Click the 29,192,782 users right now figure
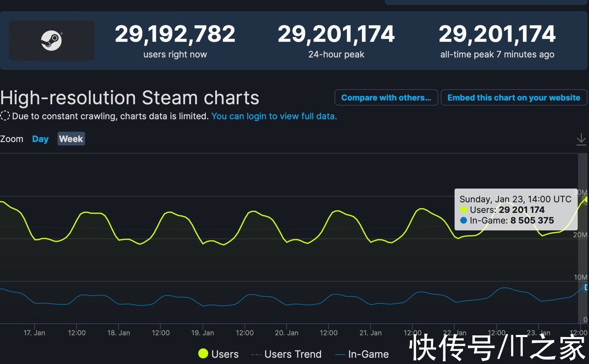The width and height of the screenshot is (589, 364). tap(175, 34)
